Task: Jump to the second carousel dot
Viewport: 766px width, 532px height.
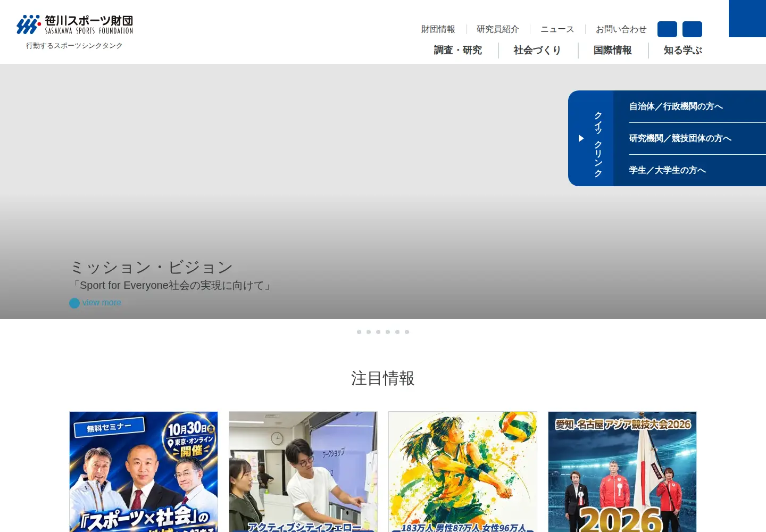Action: tap(369, 332)
